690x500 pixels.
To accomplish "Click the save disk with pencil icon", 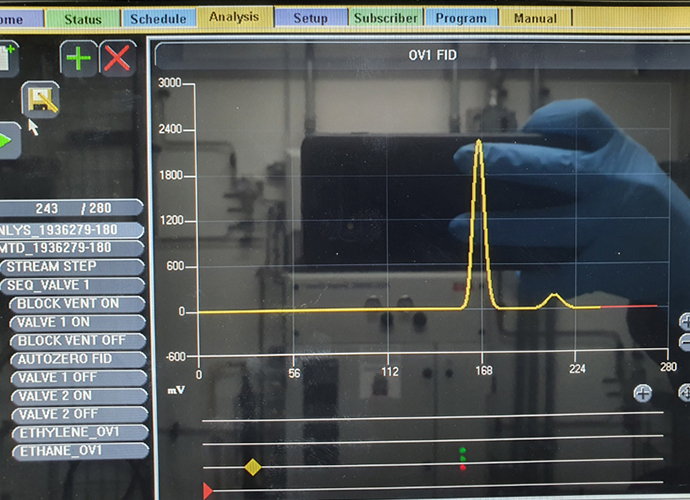I will point(40,99).
